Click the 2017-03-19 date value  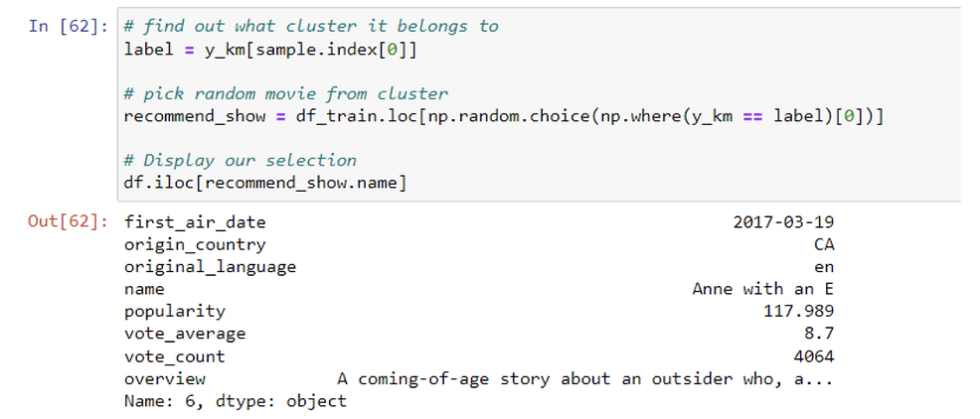784,222
